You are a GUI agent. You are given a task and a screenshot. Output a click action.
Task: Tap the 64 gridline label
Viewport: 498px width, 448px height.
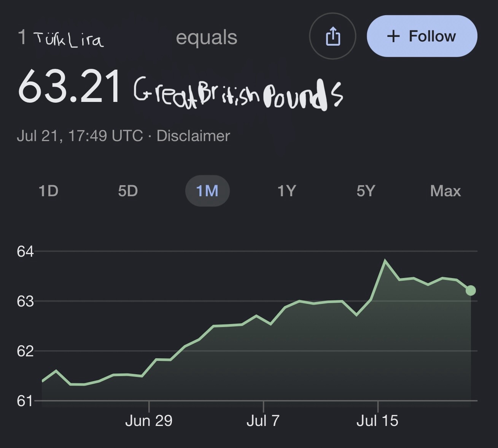point(25,251)
